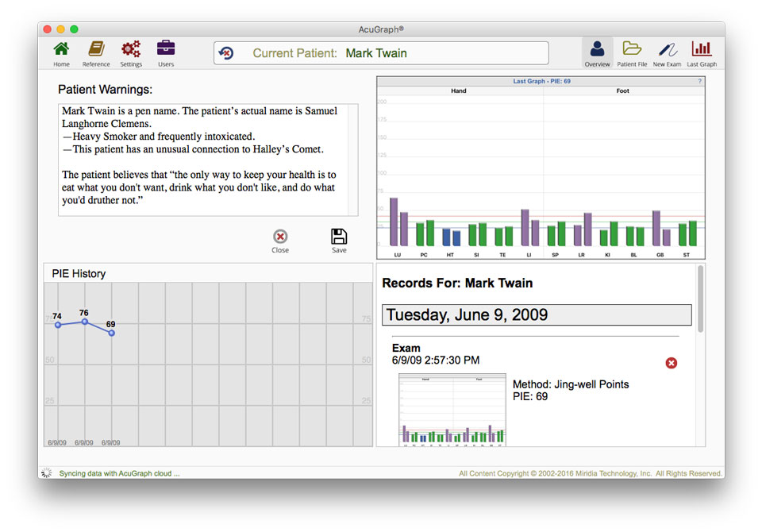Click 'Records For: Mark Twain' heading
Screen dimensions: 762x532
(x=457, y=283)
